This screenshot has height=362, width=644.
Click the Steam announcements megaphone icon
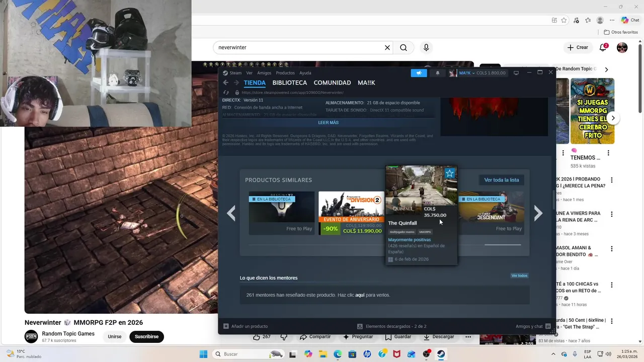[x=419, y=73]
